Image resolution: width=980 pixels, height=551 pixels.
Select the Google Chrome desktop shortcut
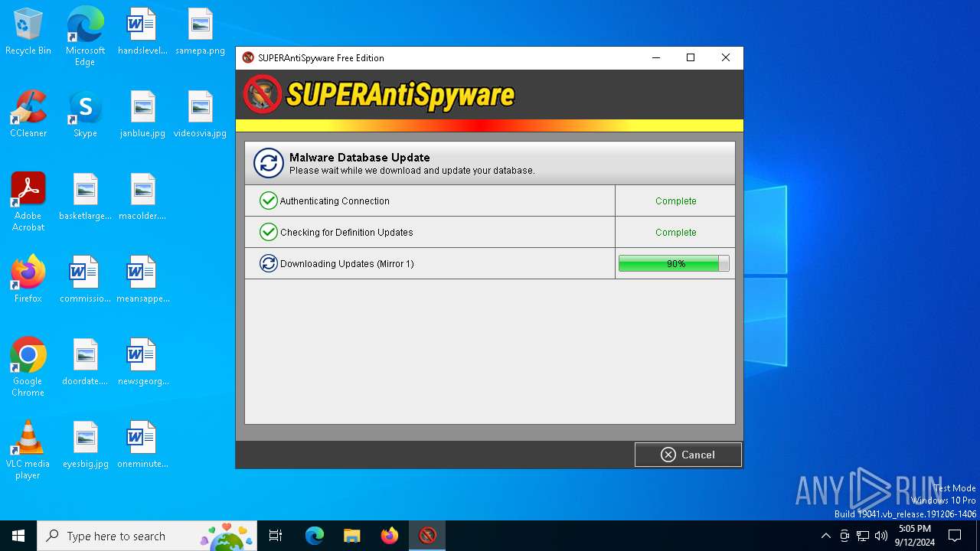pos(28,367)
